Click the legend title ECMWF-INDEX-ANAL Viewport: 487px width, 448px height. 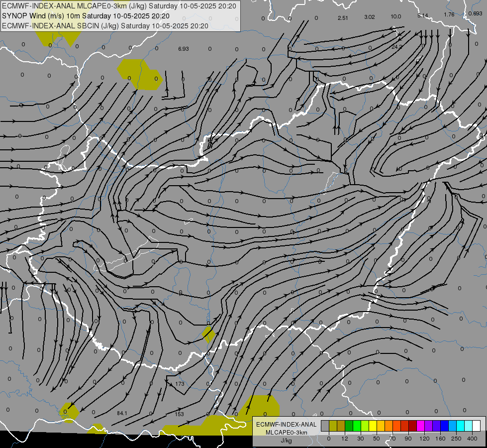[x=287, y=425]
